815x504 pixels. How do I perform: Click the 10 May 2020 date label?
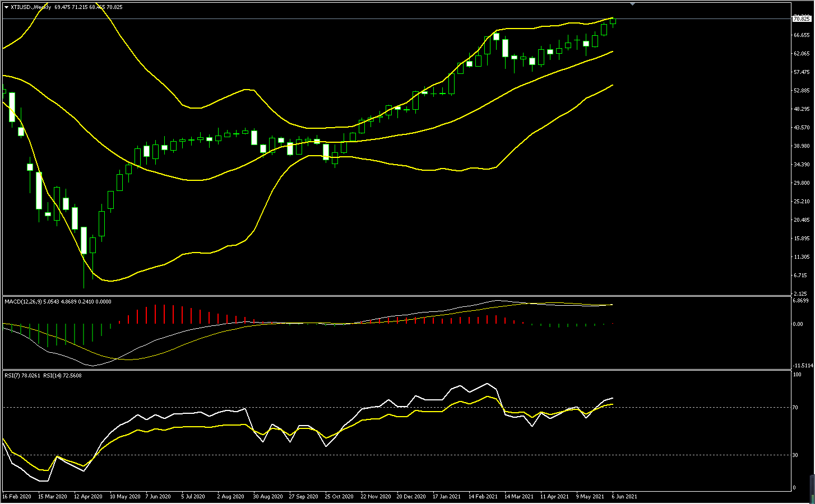point(125,497)
